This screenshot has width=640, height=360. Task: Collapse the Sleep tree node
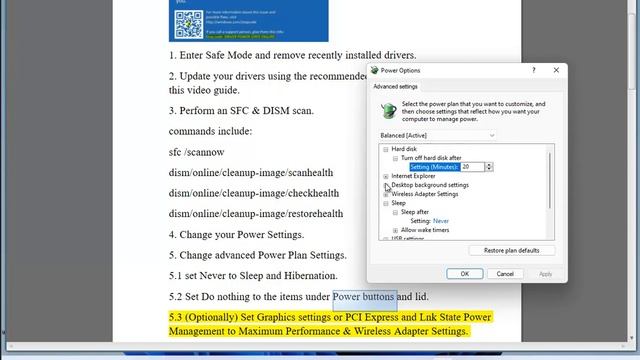[386, 203]
